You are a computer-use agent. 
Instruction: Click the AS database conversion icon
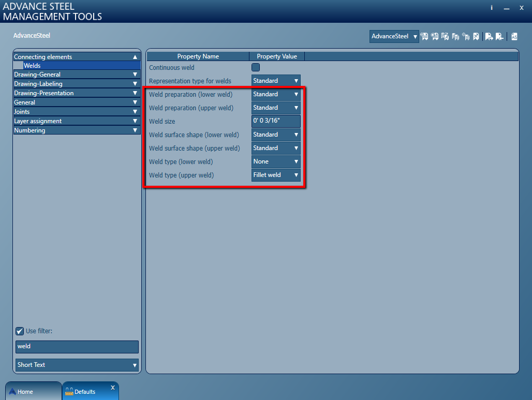pos(514,36)
